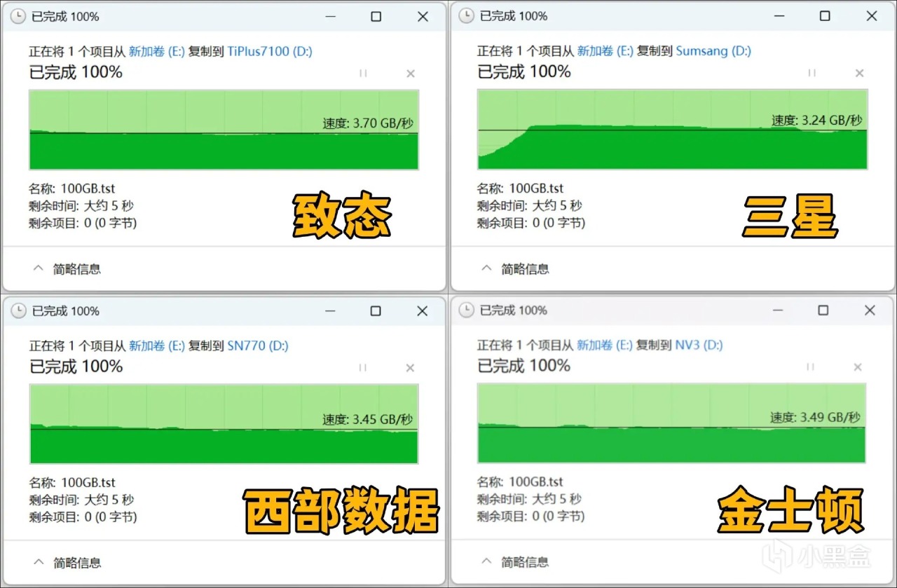Close the TiPlus7100 copy window
The height and width of the screenshot is (588, 897).
[423, 17]
